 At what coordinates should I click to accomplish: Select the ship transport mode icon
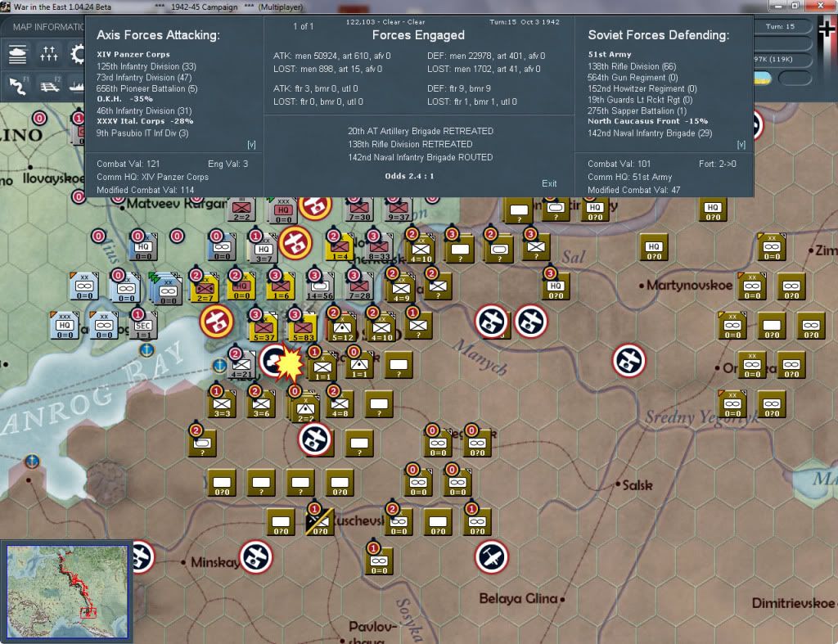coord(76,85)
